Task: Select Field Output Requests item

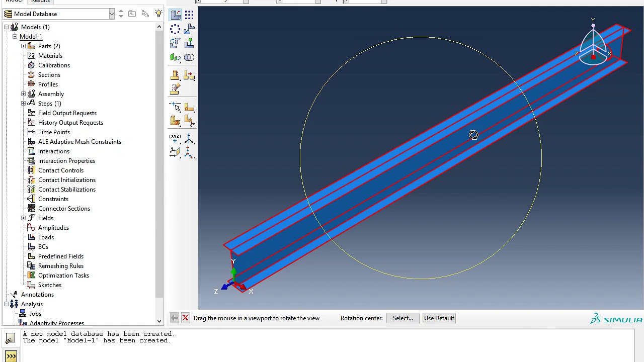Action: [x=67, y=113]
